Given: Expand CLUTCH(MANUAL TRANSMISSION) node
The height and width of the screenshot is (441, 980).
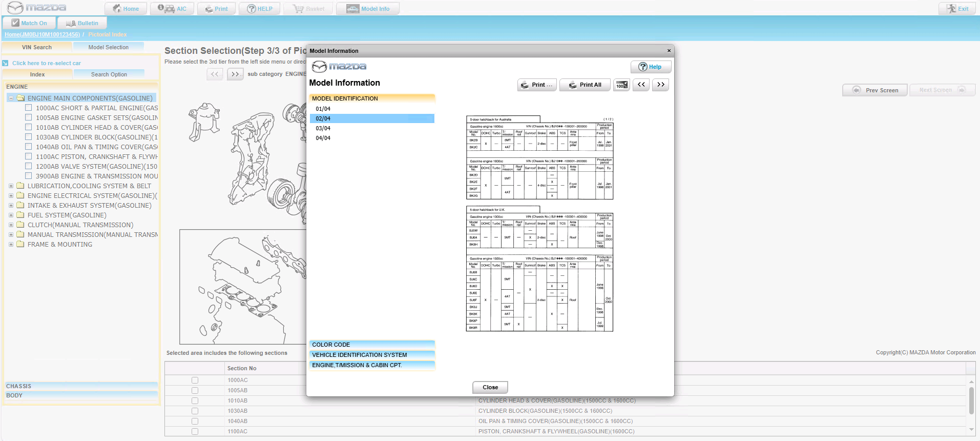Looking at the screenshot, I should coord(11,225).
